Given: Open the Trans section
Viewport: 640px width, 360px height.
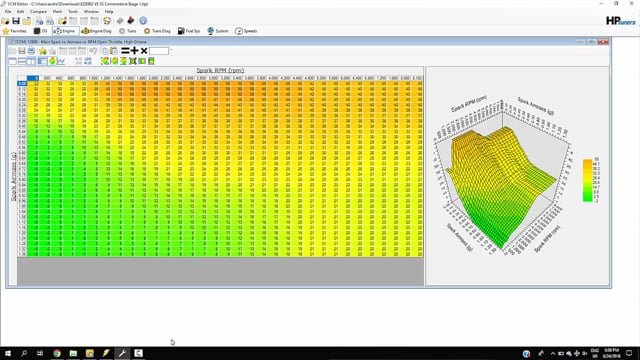Looking at the screenshot, I should pos(128,31).
